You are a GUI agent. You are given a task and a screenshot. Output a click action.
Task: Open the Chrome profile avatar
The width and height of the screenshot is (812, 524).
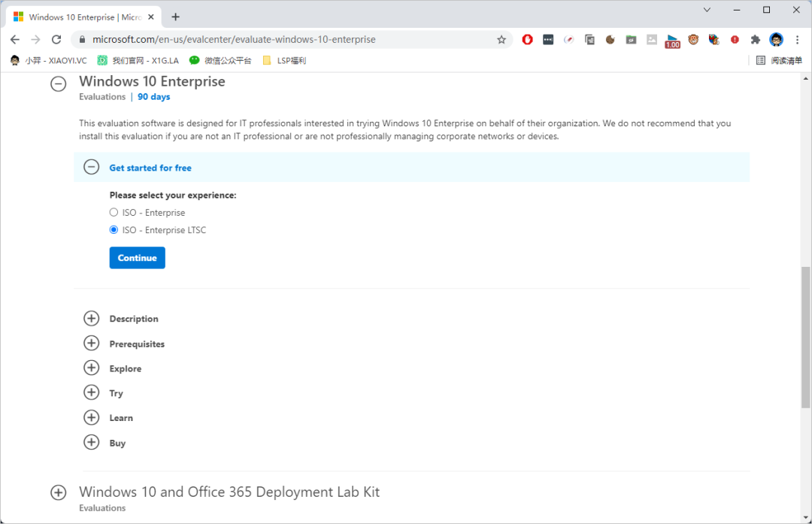pos(777,40)
